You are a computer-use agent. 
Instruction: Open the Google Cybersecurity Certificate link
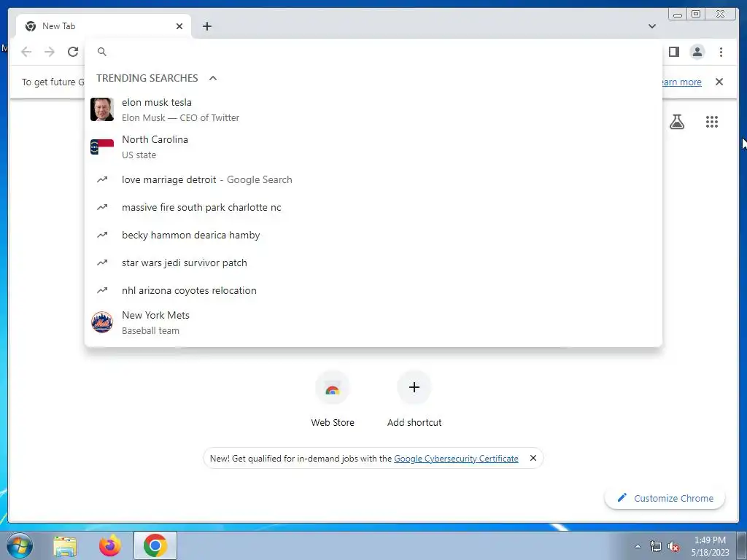(x=456, y=458)
